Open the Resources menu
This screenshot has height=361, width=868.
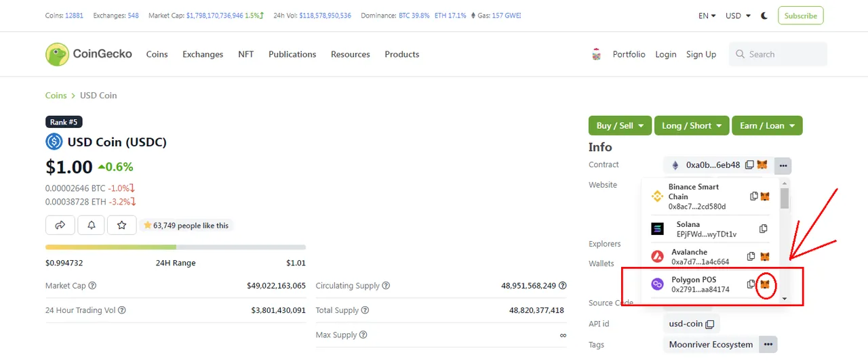(x=351, y=54)
